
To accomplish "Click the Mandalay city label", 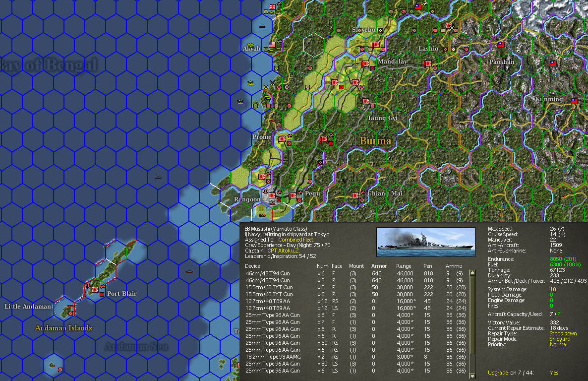I will click(392, 62).
